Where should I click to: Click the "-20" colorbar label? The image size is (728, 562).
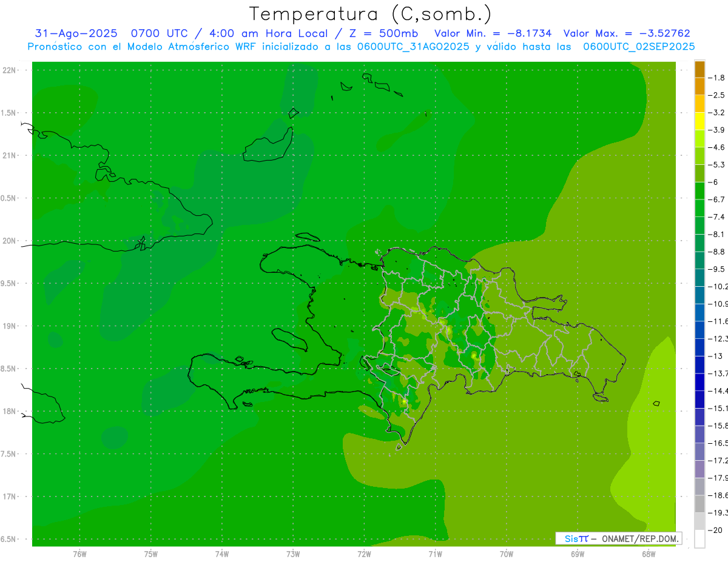point(715,530)
